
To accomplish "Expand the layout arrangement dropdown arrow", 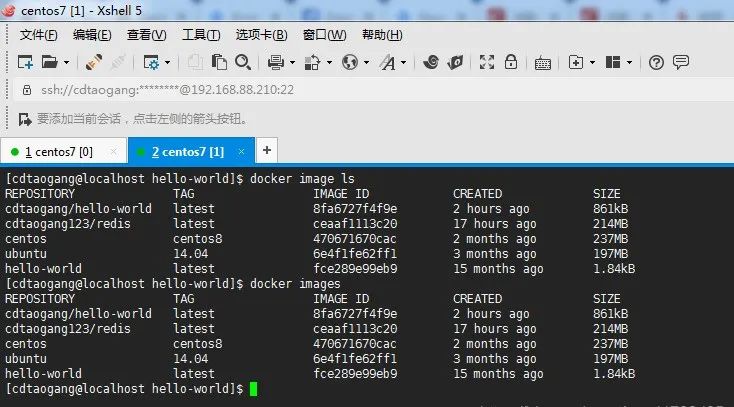I will pos(630,62).
